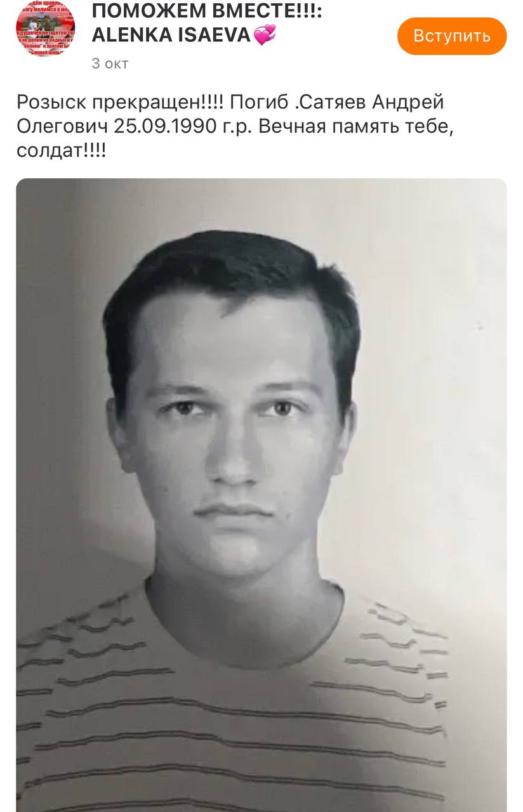Open the black-and-white portrait photo
The image size is (523, 812).
261,495
